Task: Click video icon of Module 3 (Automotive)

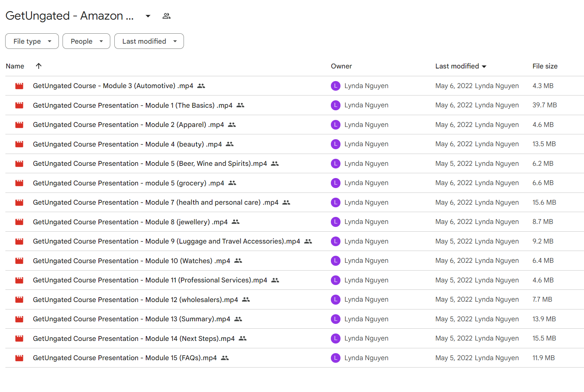Action: [x=19, y=86]
